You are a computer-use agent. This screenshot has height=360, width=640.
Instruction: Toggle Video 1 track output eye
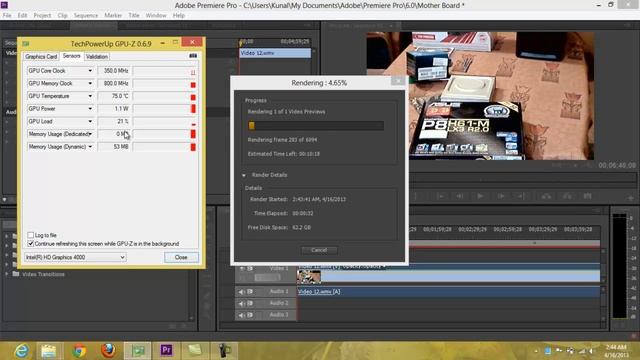[x=241, y=268]
